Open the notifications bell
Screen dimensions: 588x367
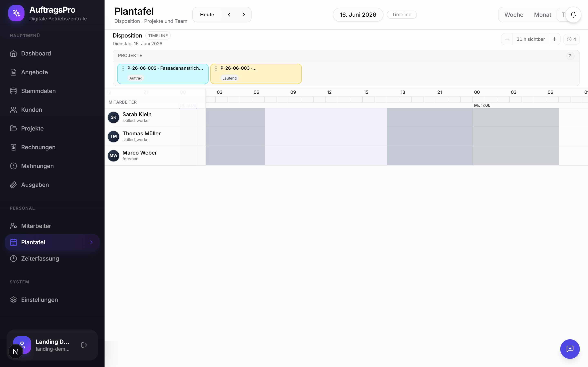pyautogui.click(x=573, y=14)
